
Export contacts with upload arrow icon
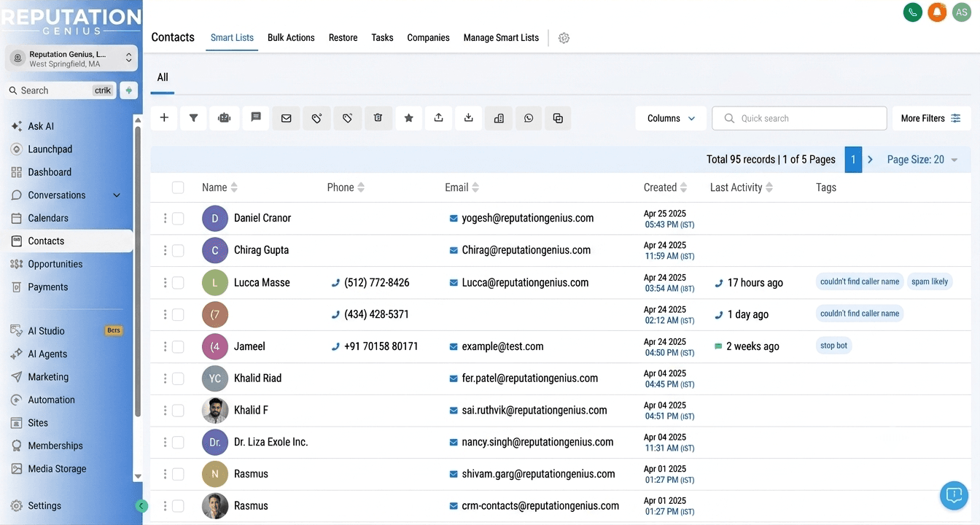coord(438,118)
